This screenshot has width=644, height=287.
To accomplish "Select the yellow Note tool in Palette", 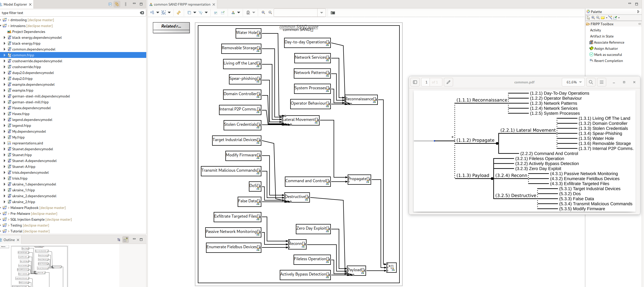I will pyautogui.click(x=603, y=18).
